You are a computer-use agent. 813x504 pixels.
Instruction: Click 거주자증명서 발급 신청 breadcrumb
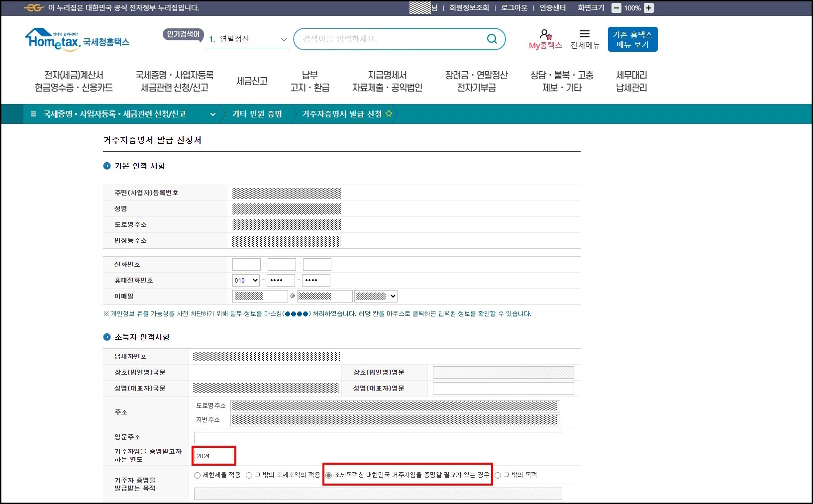point(342,114)
